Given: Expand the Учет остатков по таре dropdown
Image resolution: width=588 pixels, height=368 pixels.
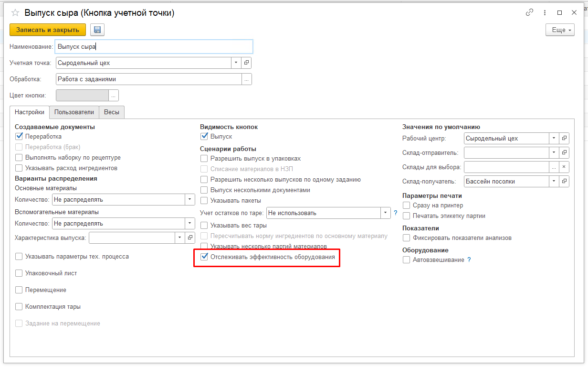Looking at the screenshot, I should tap(386, 213).
